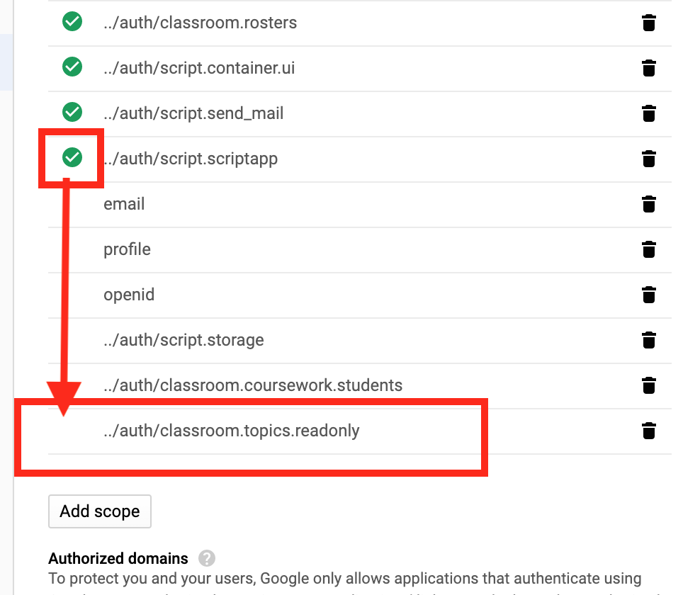The height and width of the screenshot is (595, 700).
Task: Click the openid scope entry
Action: click(129, 295)
